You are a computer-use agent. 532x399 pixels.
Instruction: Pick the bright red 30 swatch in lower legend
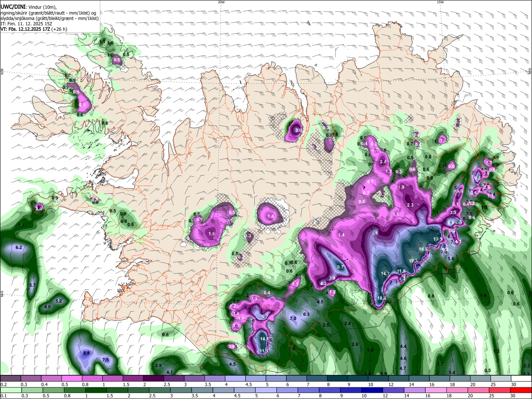(x=522, y=390)
